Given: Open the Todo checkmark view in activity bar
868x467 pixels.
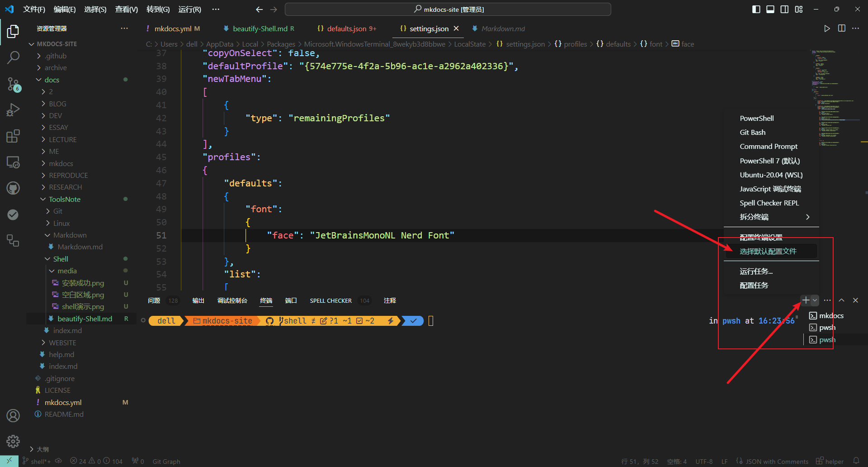Looking at the screenshot, I should coord(13,214).
